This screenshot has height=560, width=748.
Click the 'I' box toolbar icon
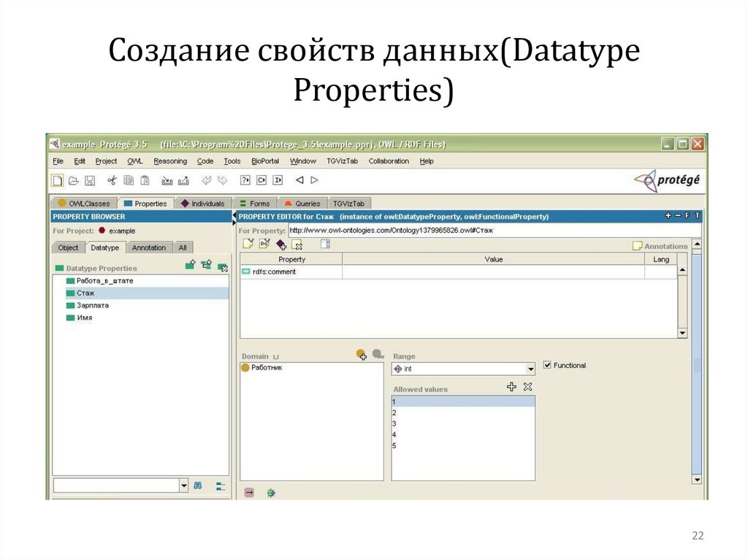coord(278,180)
